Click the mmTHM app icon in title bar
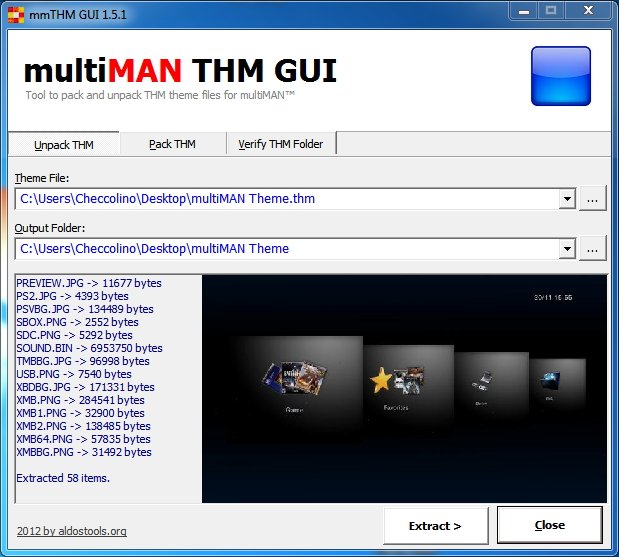Image resolution: width=619 pixels, height=557 pixels. pos(13,13)
